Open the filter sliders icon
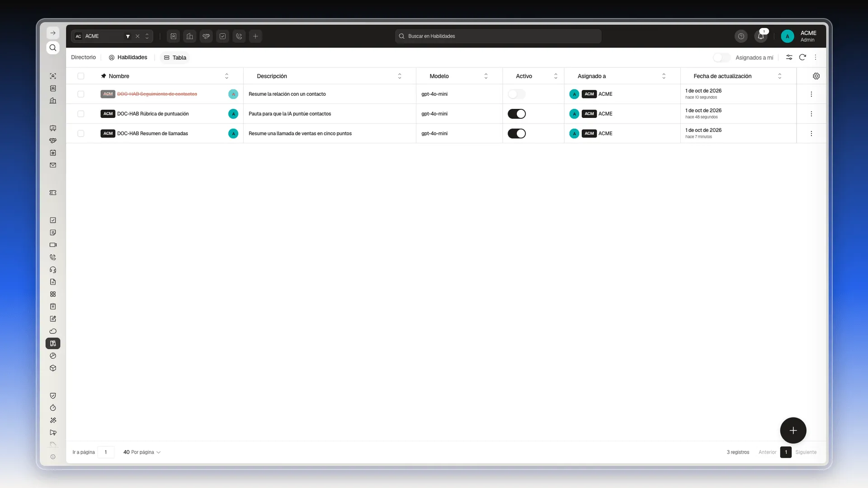This screenshot has width=868, height=488. tap(789, 57)
